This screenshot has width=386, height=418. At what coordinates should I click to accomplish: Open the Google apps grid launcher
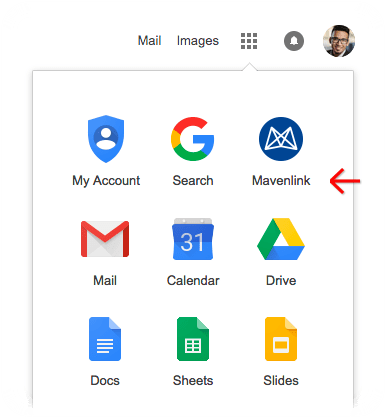[x=249, y=41]
